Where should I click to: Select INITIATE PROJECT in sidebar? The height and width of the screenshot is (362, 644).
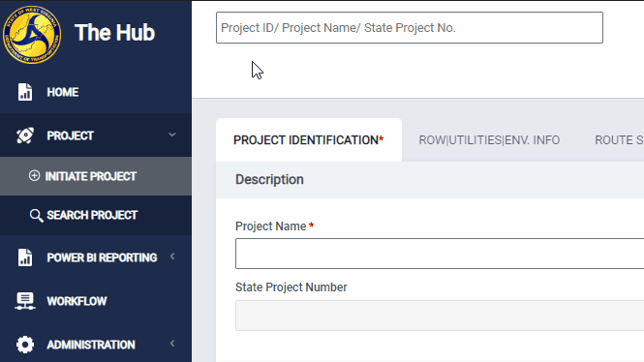click(x=96, y=176)
